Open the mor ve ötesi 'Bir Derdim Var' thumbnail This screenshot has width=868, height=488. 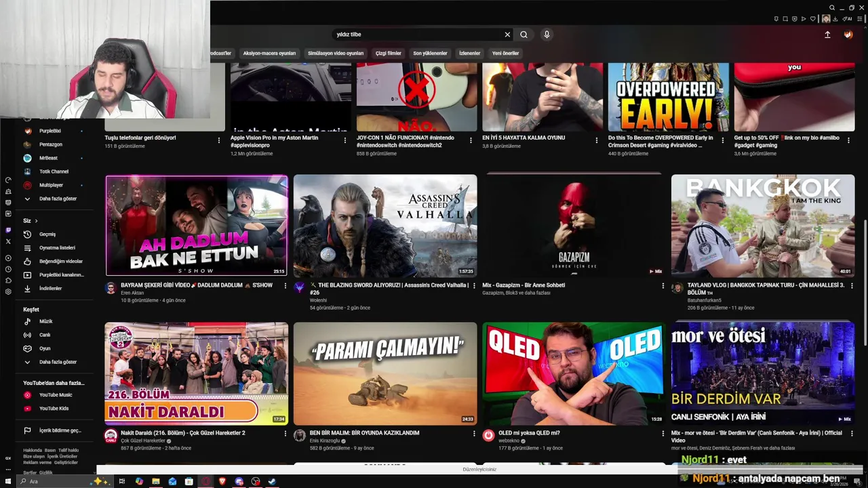pyautogui.click(x=763, y=373)
